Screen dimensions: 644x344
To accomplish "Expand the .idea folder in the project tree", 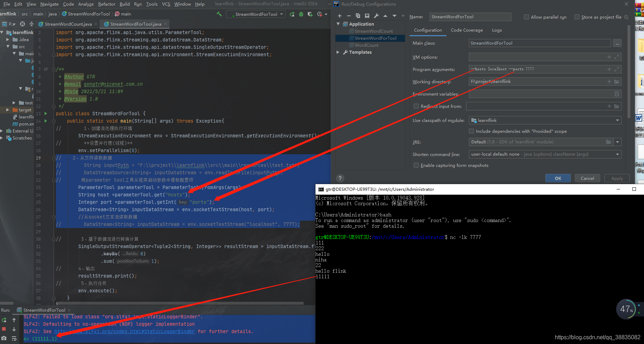I will [8, 39].
